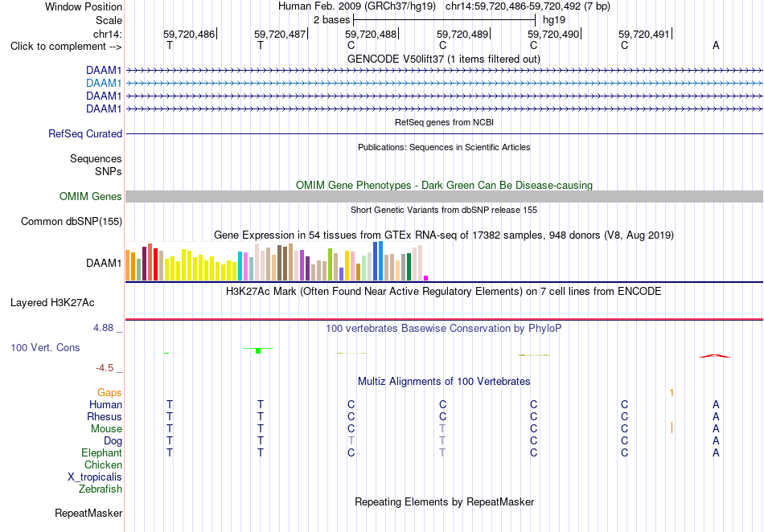764x532 pixels.
Task: Click 'Publications: Sequences in Scientific Articles' title
Action: pos(444,148)
